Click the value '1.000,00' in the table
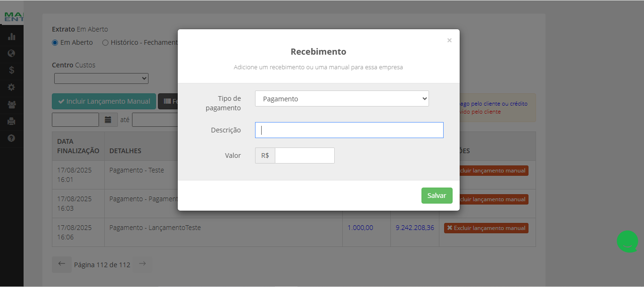 (360, 228)
